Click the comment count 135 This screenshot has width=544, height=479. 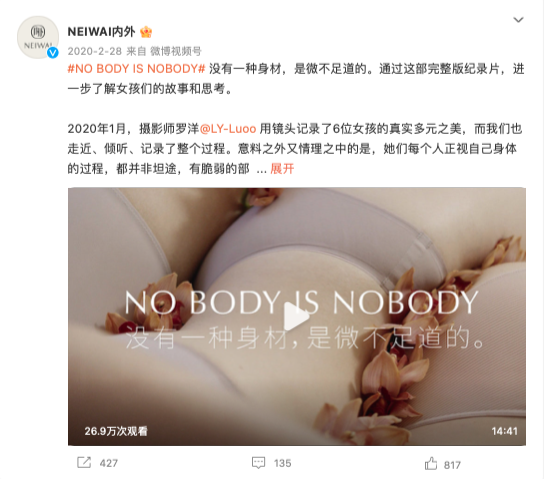click(282, 463)
